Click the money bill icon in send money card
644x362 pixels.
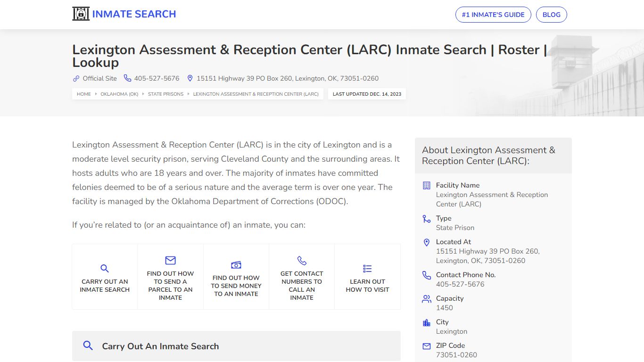pyautogui.click(x=236, y=265)
